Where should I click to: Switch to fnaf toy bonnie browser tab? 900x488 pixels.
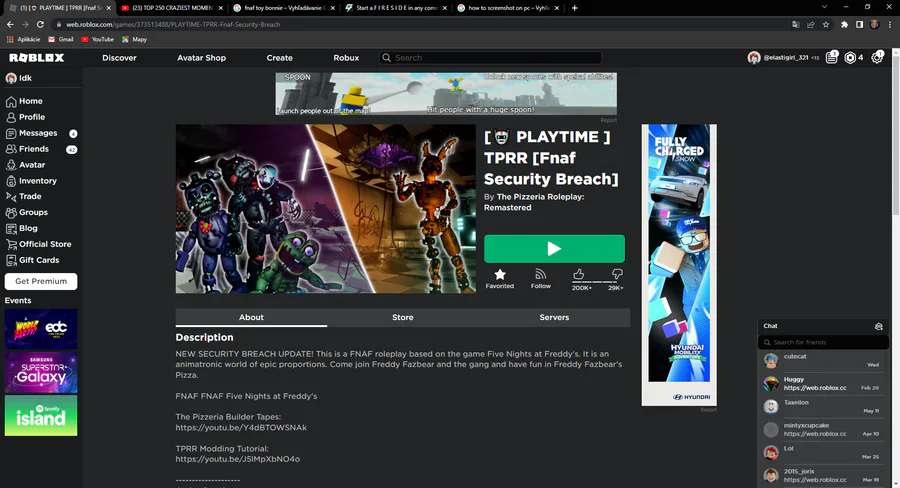(285, 8)
